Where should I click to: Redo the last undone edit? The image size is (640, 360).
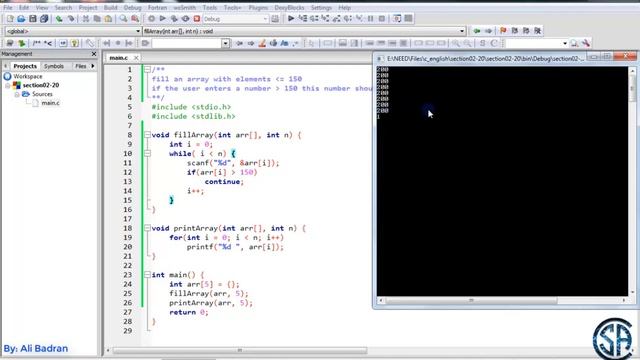71,19
